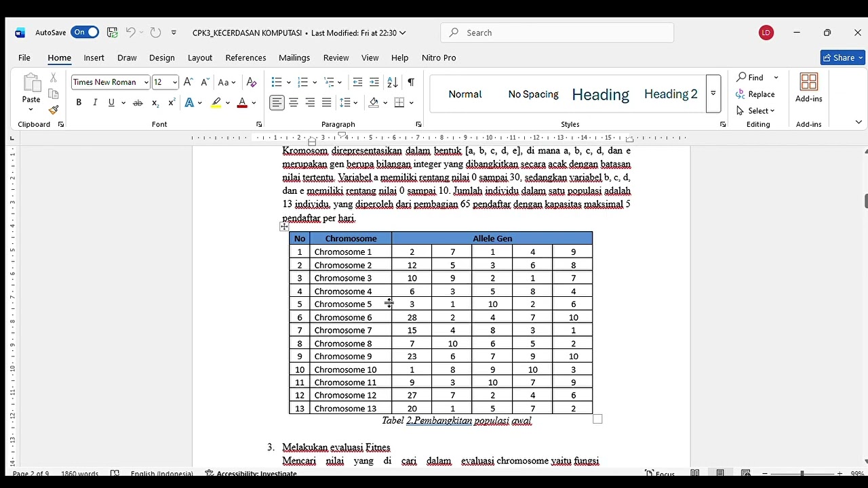Viewport: 868px width, 488px height.
Task: Toggle AutoSave switch off
Action: (x=86, y=33)
